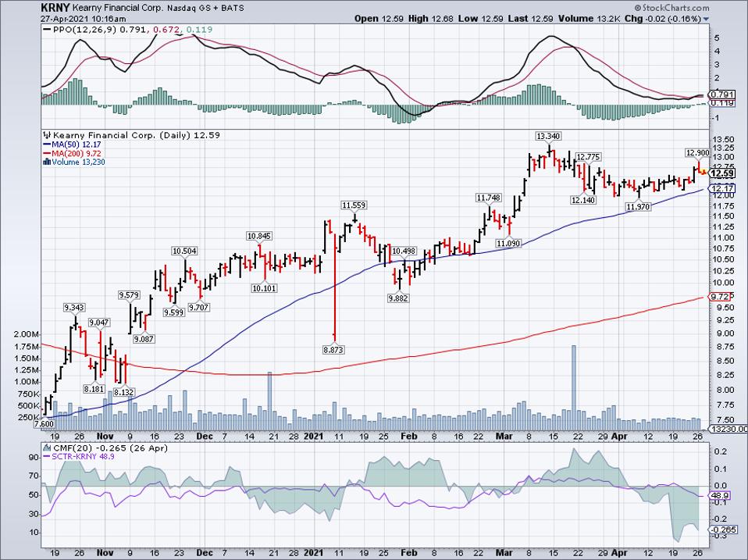Click the 10.101 low price label
Viewport: 748px width, 560px height.
pyautogui.click(x=264, y=288)
